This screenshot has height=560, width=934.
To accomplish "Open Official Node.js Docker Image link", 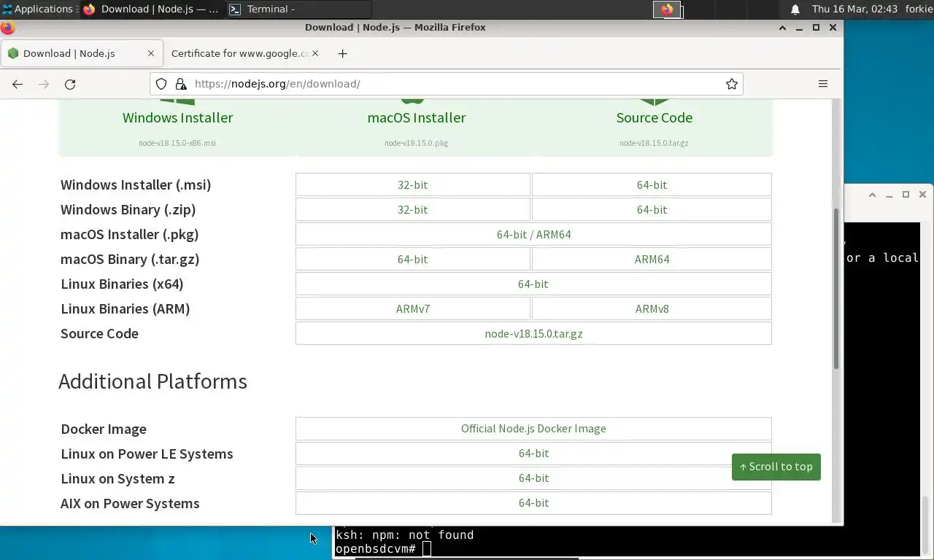I will tap(533, 428).
